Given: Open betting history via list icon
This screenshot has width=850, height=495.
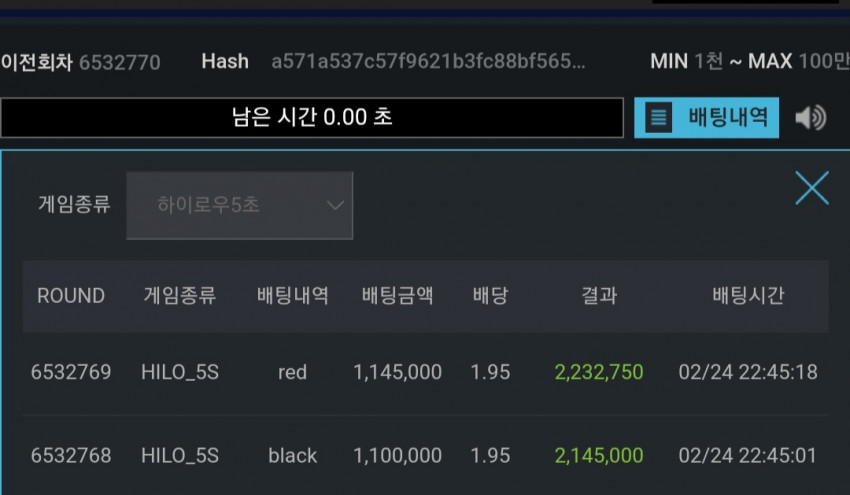Looking at the screenshot, I should pyautogui.click(x=659, y=117).
